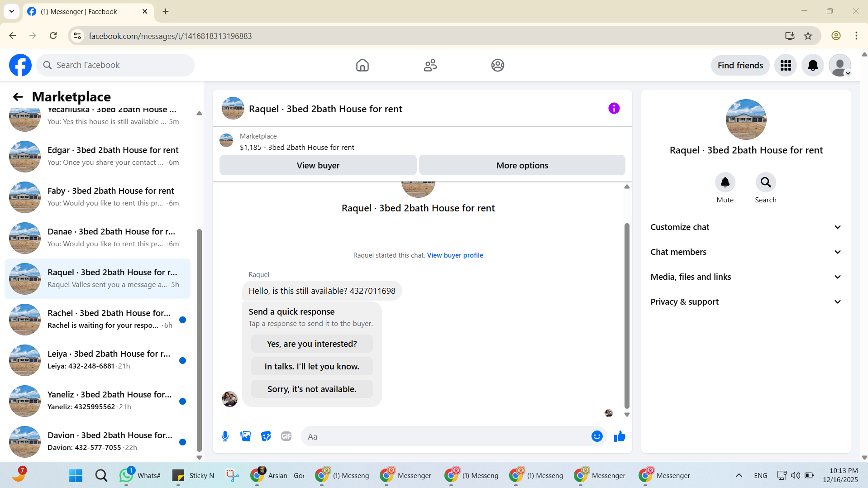Image resolution: width=868 pixels, height=488 pixels.
Task: Open WhatsApp from taskbar
Action: (x=140, y=475)
